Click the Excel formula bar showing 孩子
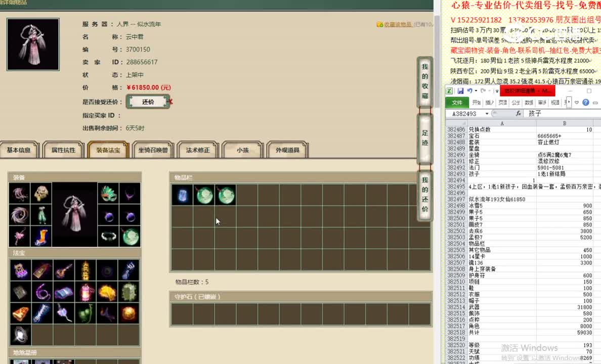Screen dimensions: 601x364 coord(563,113)
